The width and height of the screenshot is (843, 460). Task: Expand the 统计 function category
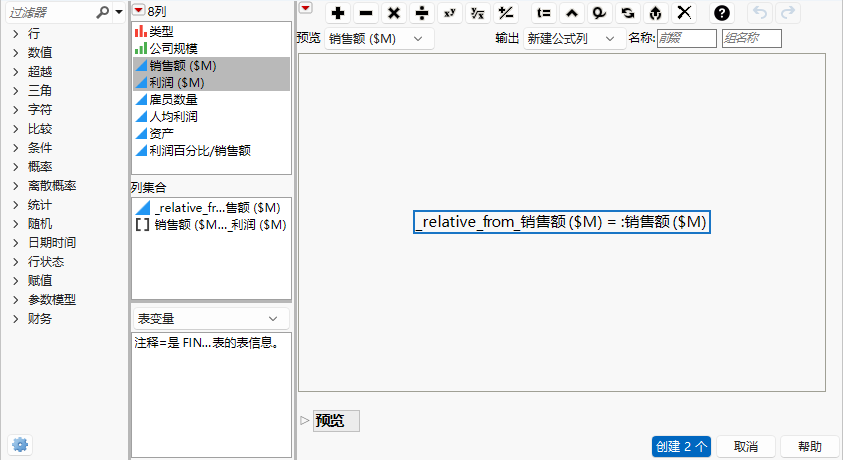pos(16,205)
